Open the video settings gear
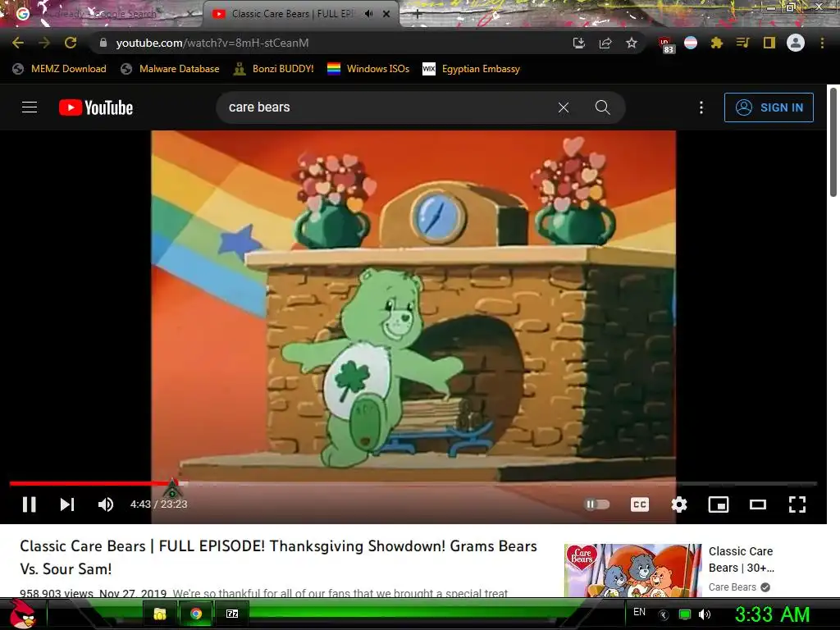The image size is (840, 630). click(x=679, y=504)
